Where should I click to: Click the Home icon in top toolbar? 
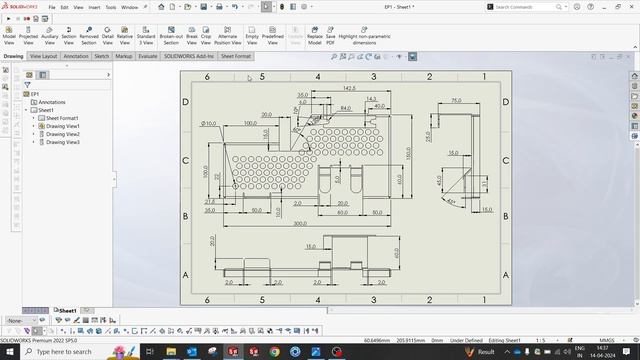point(161,7)
